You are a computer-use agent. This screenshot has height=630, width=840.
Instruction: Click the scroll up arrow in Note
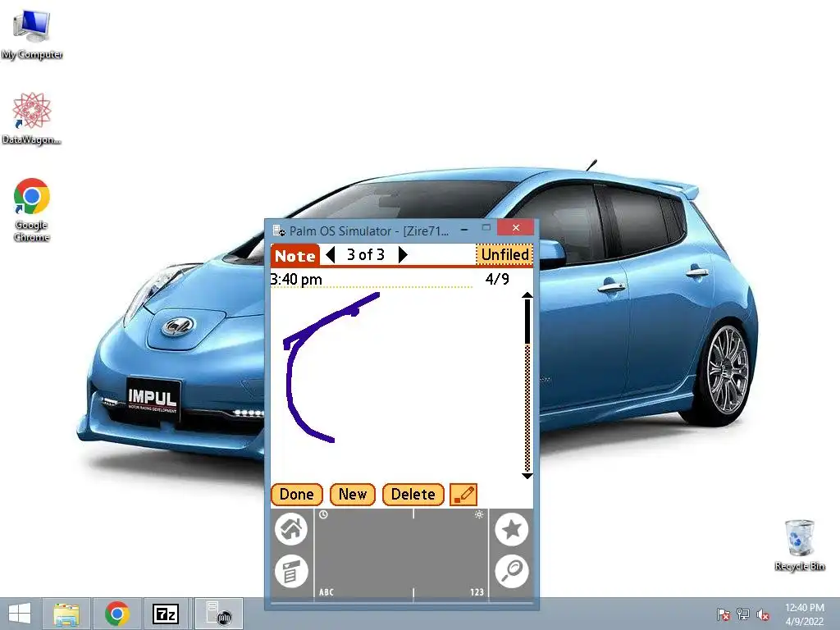[x=527, y=295]
